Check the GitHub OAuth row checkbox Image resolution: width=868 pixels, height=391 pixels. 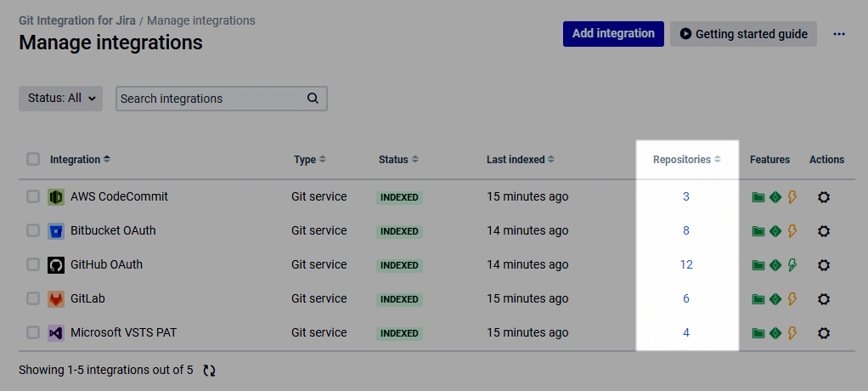point(33,264)
